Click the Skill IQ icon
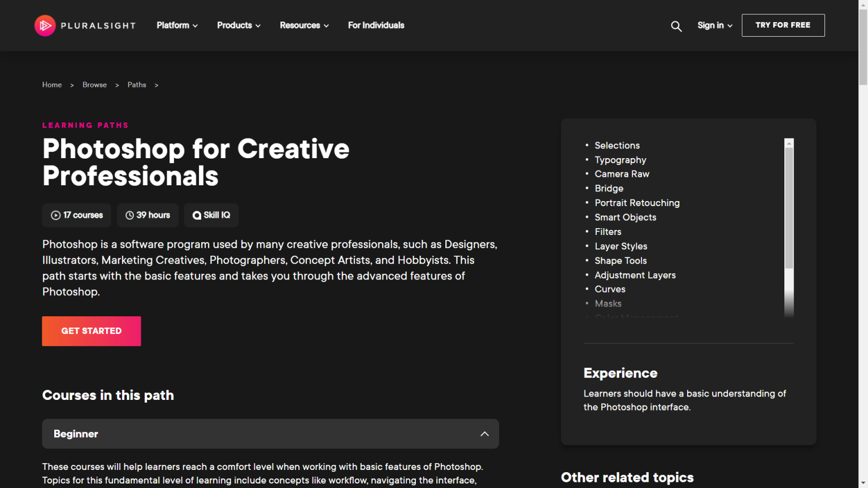Image resolution: width=868 pixels, height=488 pixels. 197,215
